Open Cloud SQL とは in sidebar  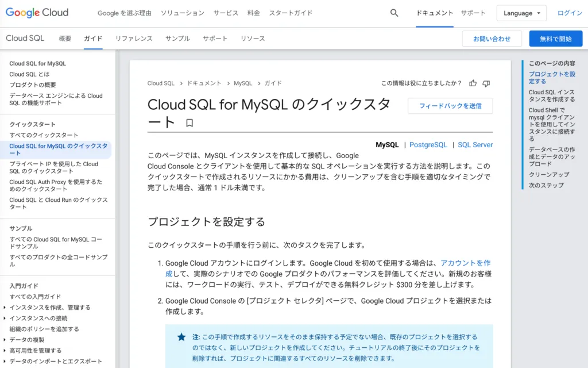[29, 74]
